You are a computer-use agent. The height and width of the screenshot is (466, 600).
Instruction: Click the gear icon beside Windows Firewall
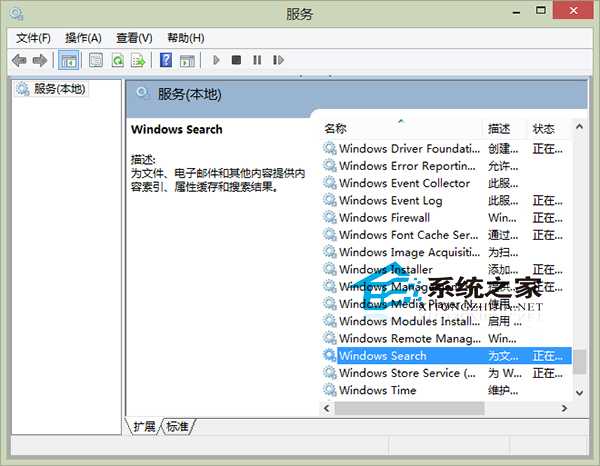coord(329,217)
